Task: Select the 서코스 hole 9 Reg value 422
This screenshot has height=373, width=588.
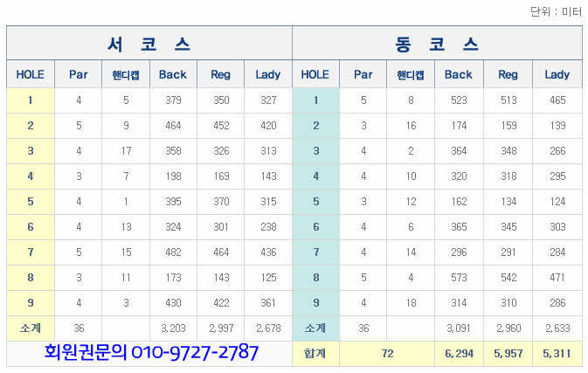Action: [x=221, y=303]
